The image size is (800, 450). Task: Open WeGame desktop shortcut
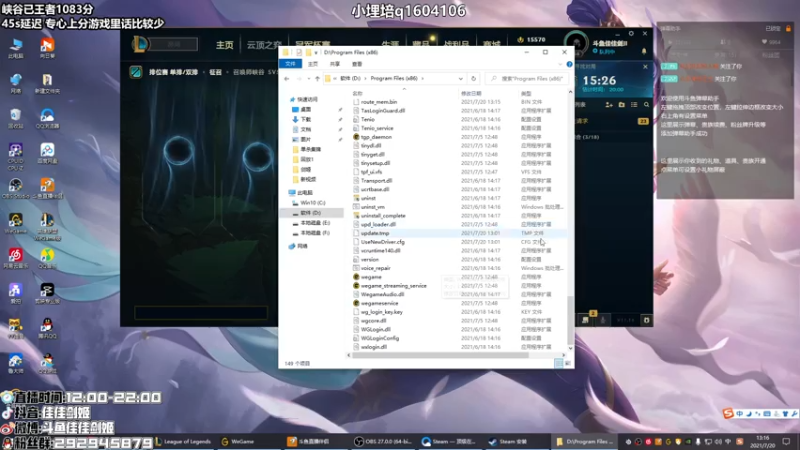tap(15, 223)
